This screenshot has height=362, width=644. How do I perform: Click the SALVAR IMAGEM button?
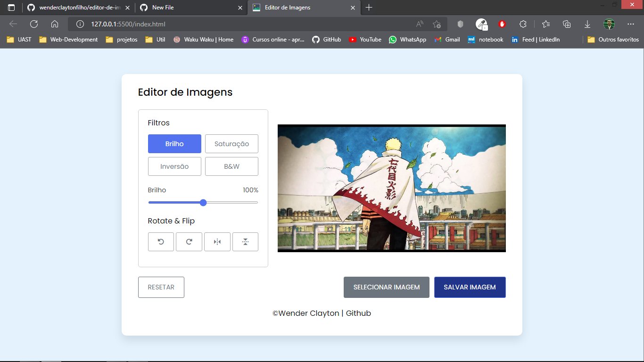point(470,287)
